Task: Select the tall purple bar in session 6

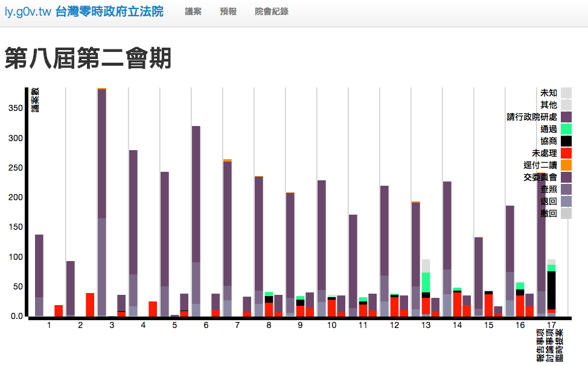Action: [196, 193]
